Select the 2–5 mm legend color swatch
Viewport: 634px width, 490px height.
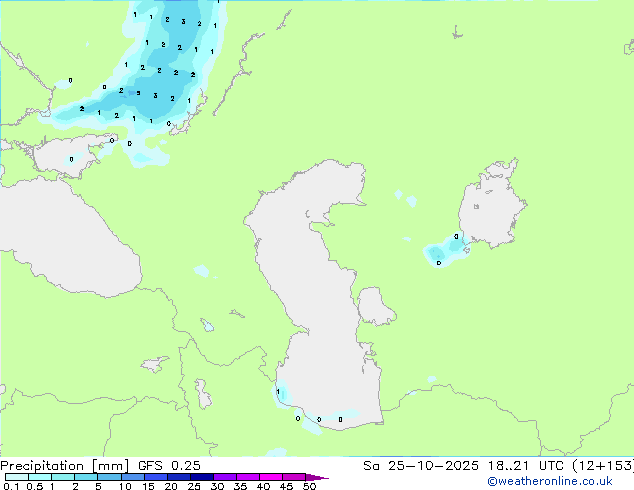(x=86, y=477)
